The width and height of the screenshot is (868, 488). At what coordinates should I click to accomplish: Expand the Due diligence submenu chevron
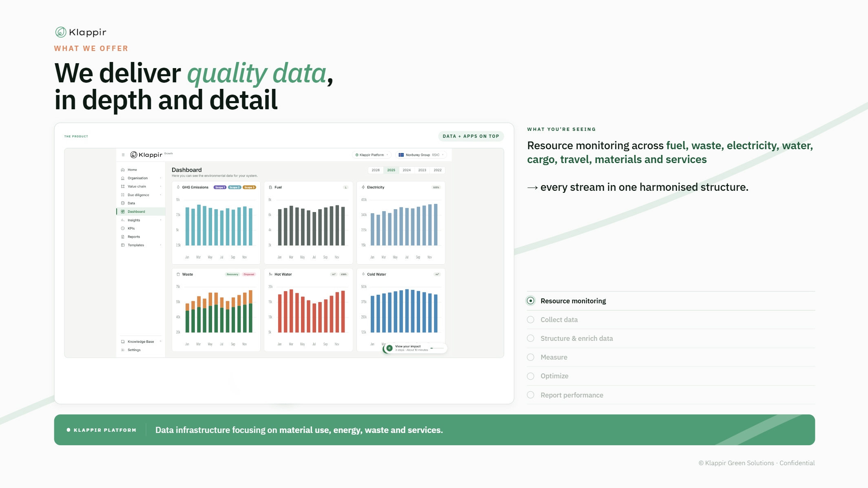(161, 195)
